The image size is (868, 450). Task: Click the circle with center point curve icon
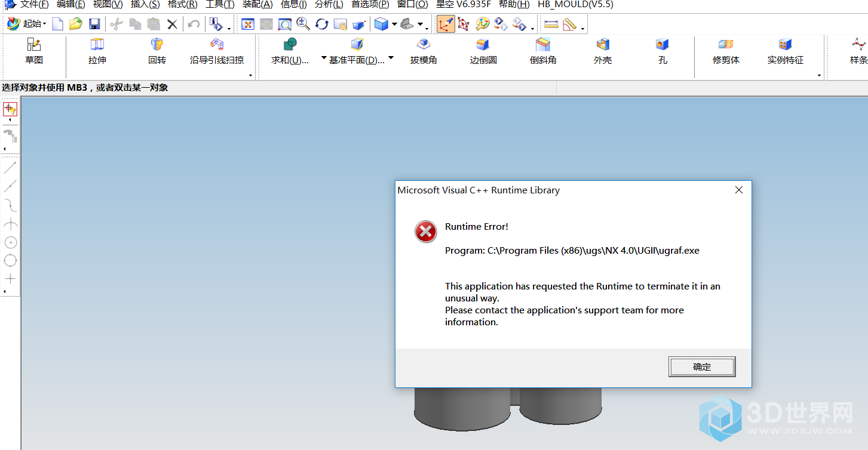(10, 242)
